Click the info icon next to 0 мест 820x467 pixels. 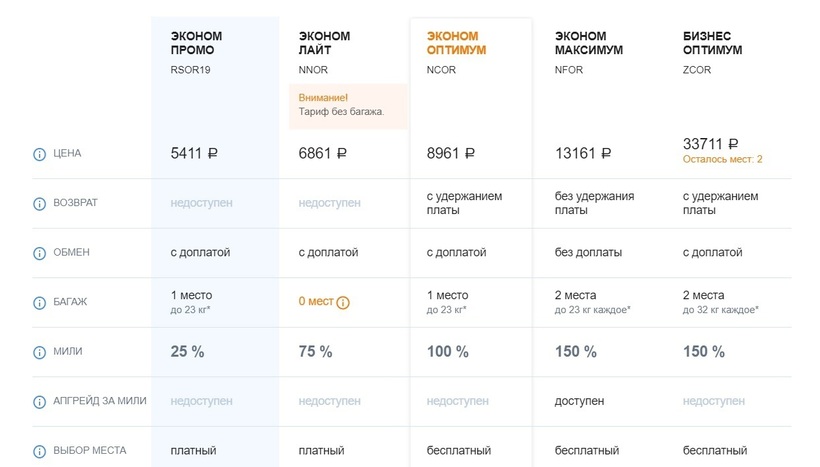[343, 302]
